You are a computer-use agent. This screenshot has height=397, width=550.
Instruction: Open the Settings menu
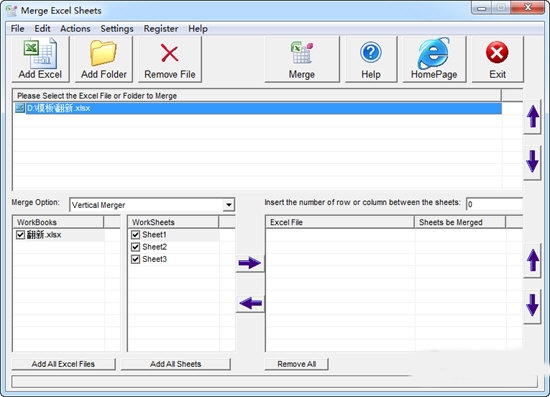(117, 28)
